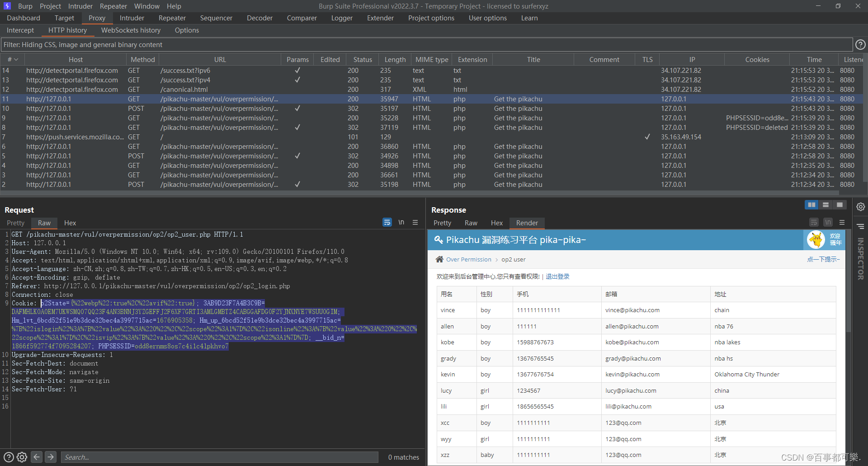Open the Decoder tab

pos(259,18)
